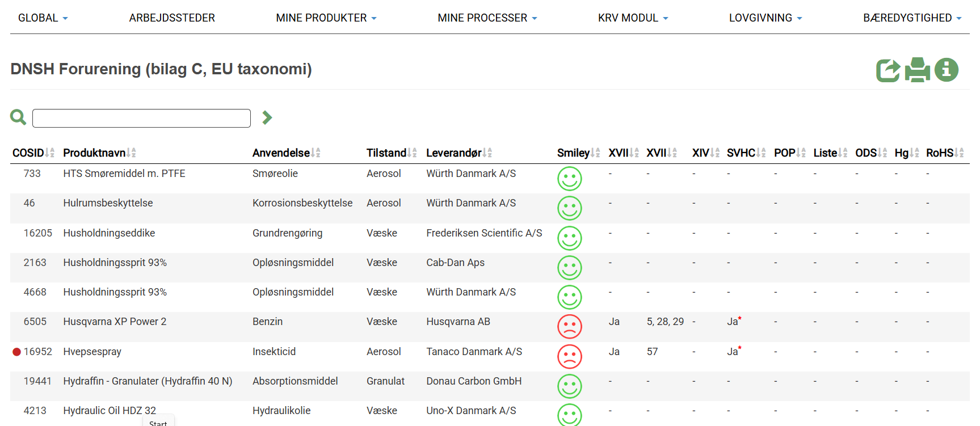980x426 pixels.
Task: Expand the BÆREDYGTIGHED dropdown menu
Action: pyautogui.click(x=912, y=18)
